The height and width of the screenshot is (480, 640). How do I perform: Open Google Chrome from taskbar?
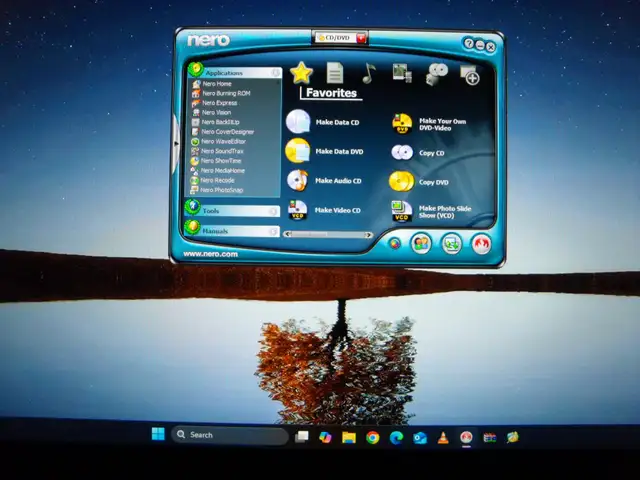pos(372,438)
